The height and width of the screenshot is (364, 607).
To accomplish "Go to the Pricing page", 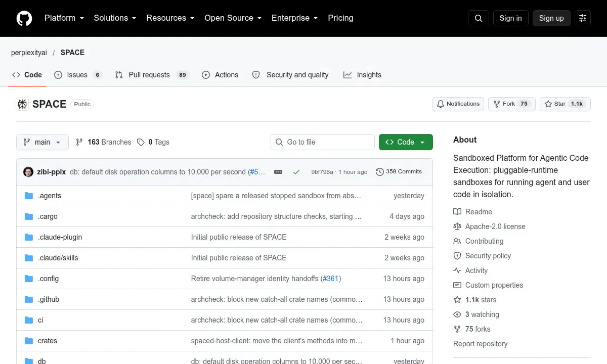I will (340, 18).
